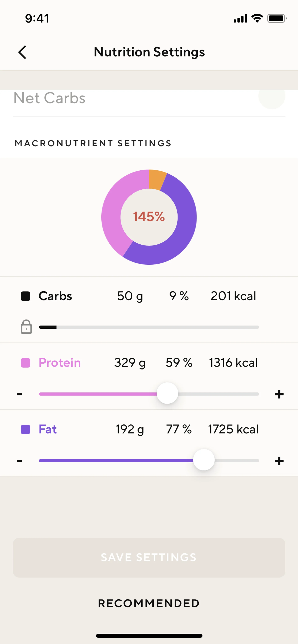Decrease Fat with the minus button

(x=19, y=461)
